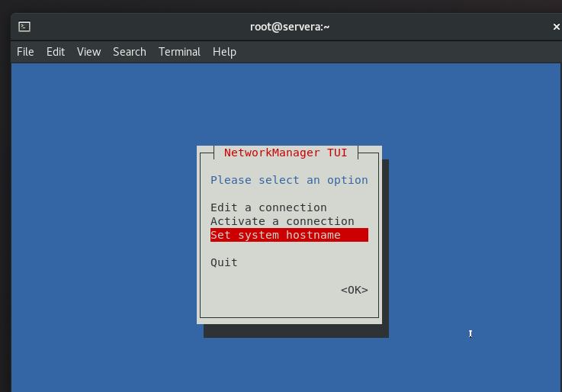The image size is (562, 392).
Task: Open the File menu
Action: click(x=25, y=52)
